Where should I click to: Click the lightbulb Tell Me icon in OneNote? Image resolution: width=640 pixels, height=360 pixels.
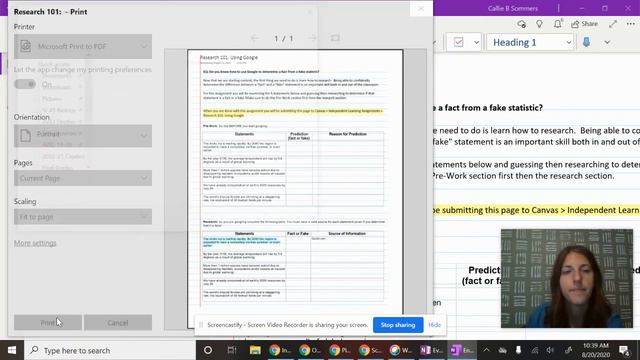(539, 24)
